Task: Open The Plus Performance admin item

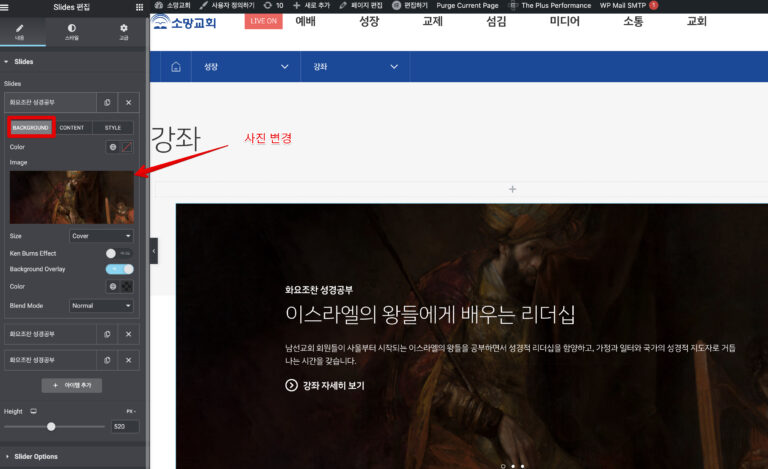Action: pyautogui.click(x=551, y=5)
